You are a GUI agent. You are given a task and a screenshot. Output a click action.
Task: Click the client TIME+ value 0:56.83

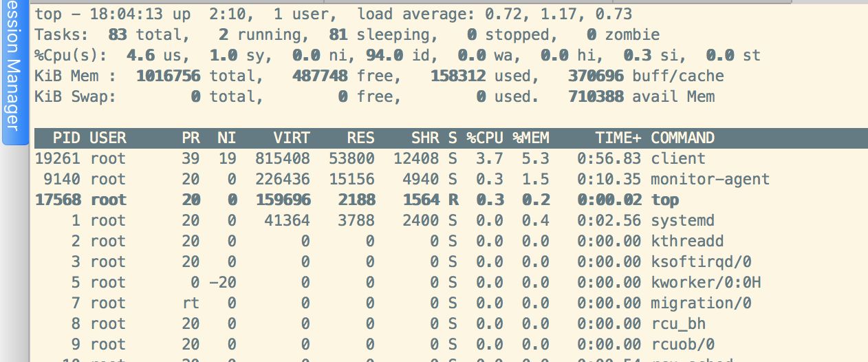[609, 158]
